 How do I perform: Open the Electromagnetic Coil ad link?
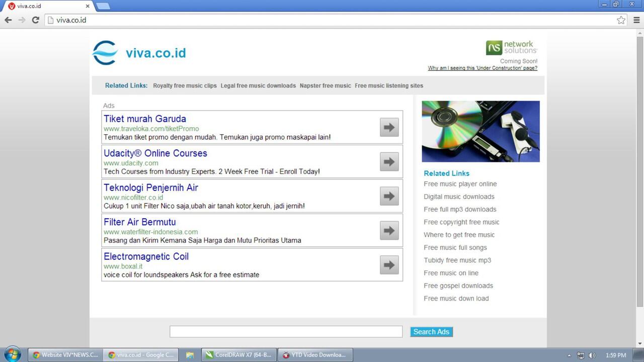[146, 256]
